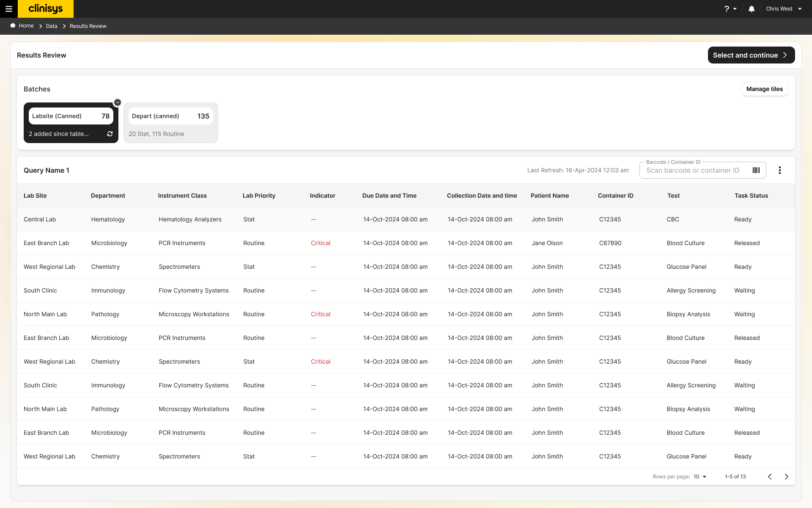Click the 1-5 of 13 pagination text
Viewport: 812px width, 508px height.
735,477
